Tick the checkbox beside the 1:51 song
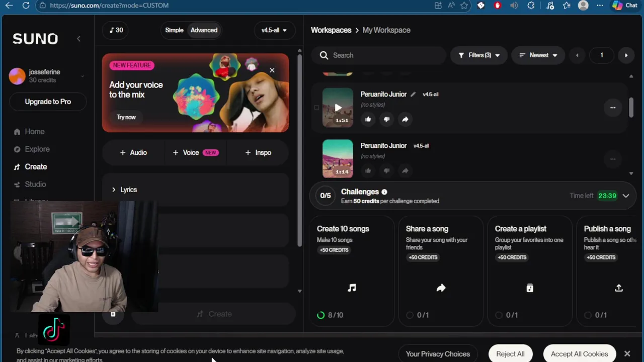 [x=316, y=108]
